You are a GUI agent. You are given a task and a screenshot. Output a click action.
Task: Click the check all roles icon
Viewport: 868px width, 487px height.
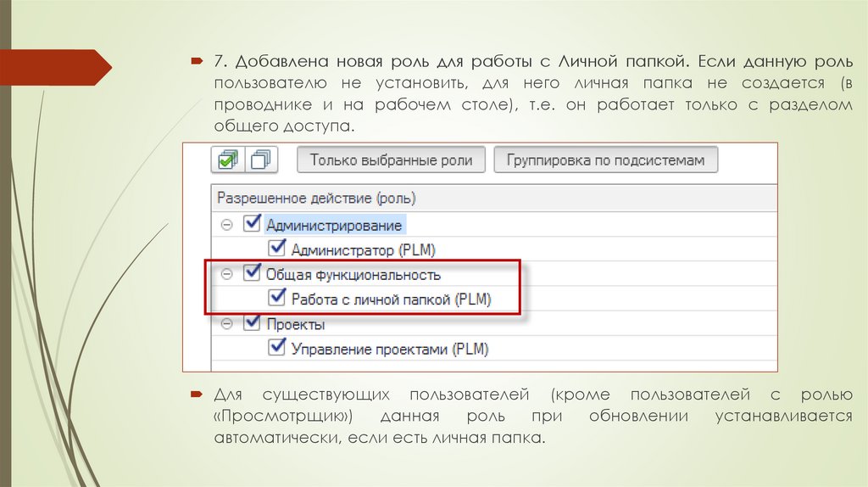pos(228,160)
